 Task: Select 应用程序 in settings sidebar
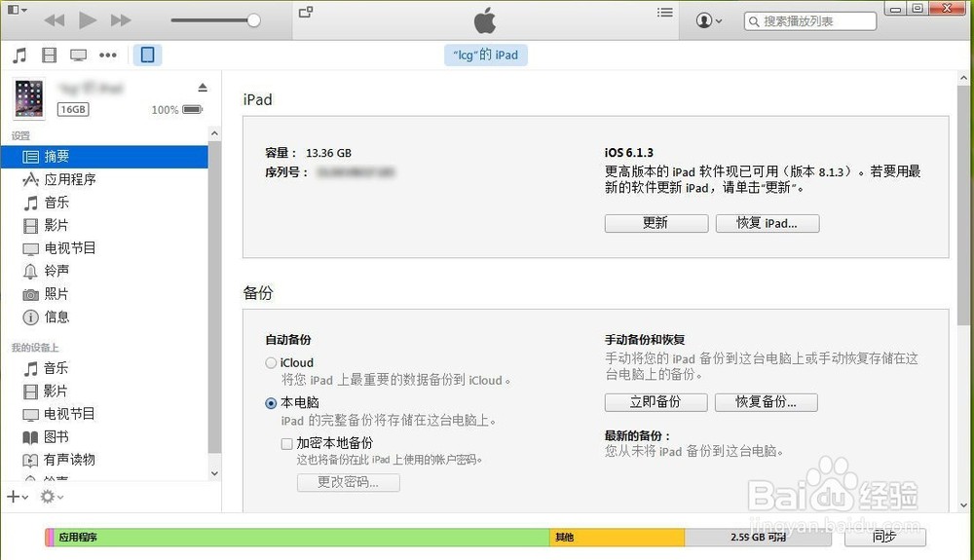pyautogui.click(x=104, y=179)
